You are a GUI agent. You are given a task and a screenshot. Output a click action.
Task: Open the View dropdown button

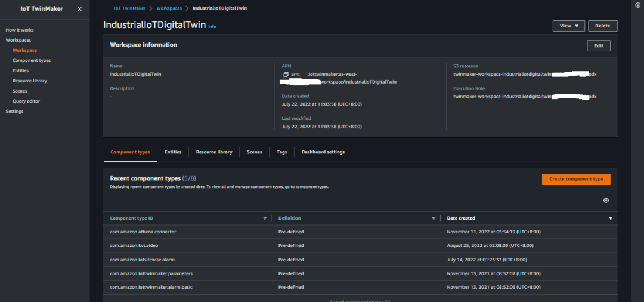click(x=568, y=26)
